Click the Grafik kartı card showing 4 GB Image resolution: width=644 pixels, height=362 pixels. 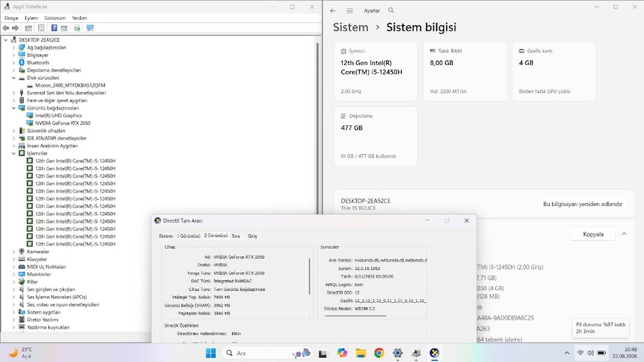click(553, 71)
